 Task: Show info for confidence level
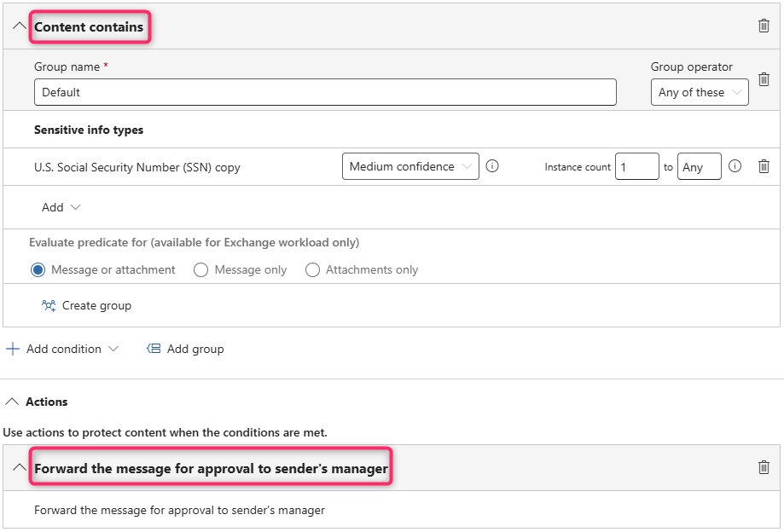pyautogui.click(x=492, y=166)
